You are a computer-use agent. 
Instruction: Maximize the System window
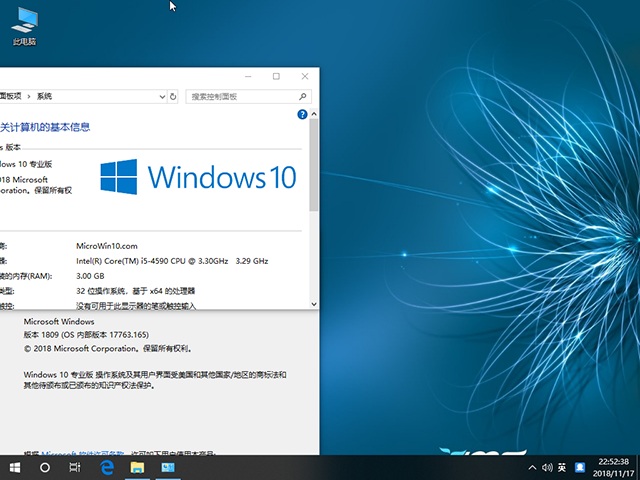click(x=276, y=76)
